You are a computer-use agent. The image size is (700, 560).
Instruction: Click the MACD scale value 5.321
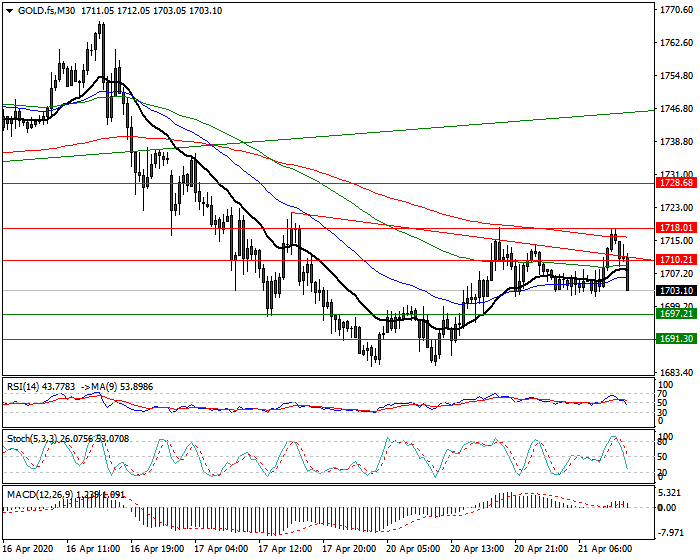click(670, 493)
